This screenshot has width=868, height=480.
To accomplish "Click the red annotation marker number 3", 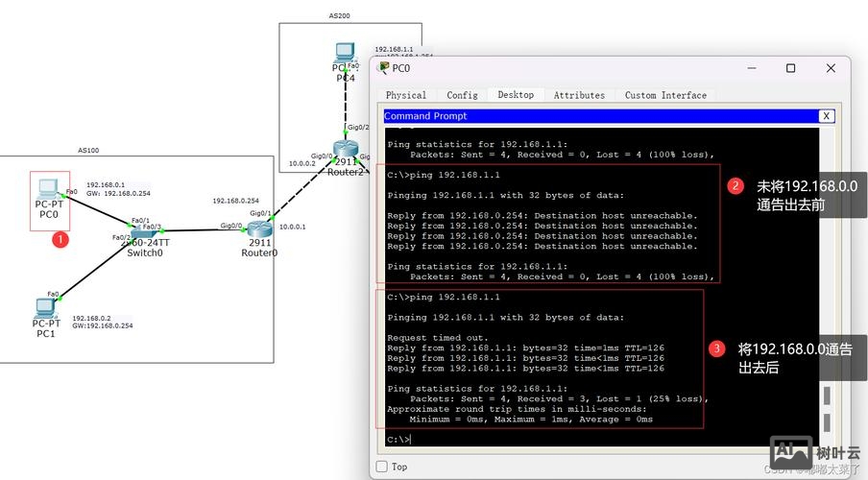I will pos(716,349).
